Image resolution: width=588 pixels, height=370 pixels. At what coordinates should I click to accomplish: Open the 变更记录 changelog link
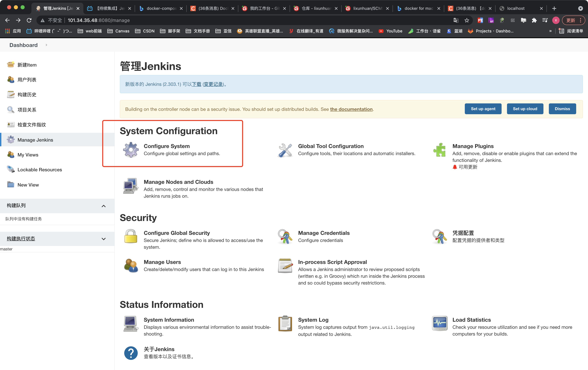click(x=213, y=84)
